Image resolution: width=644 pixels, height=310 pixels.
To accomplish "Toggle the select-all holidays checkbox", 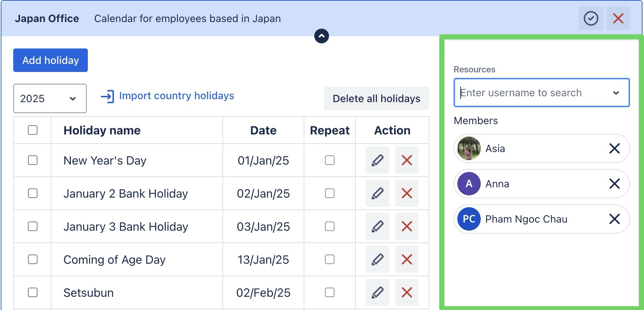I will coord(33,130).
